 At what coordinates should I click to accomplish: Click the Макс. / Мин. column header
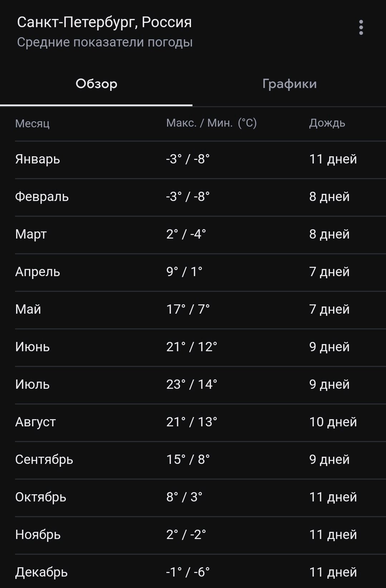click(x=211, y=123)
